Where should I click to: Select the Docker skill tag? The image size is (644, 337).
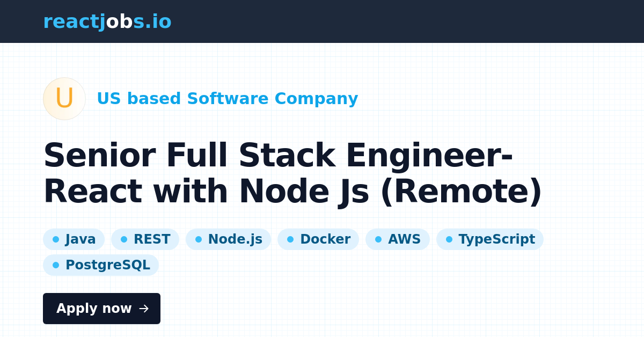point(318,239)
